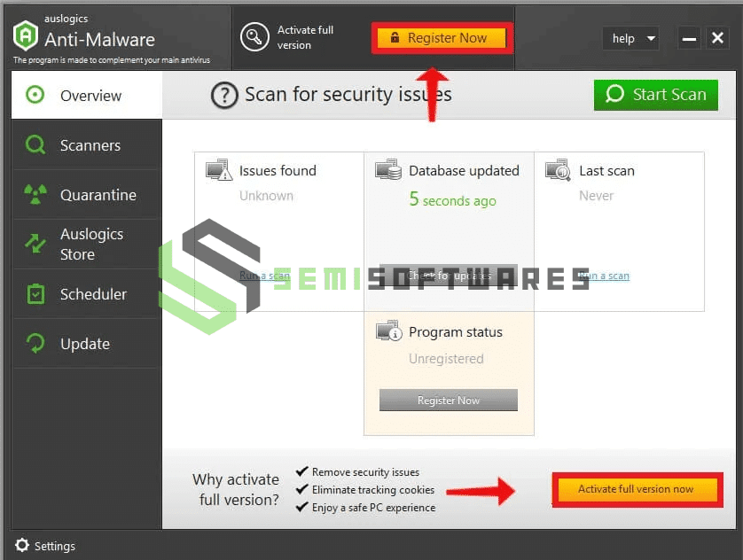Click the 'Last scan' card title
Screen dimensions: 743x560
(606, 170)
